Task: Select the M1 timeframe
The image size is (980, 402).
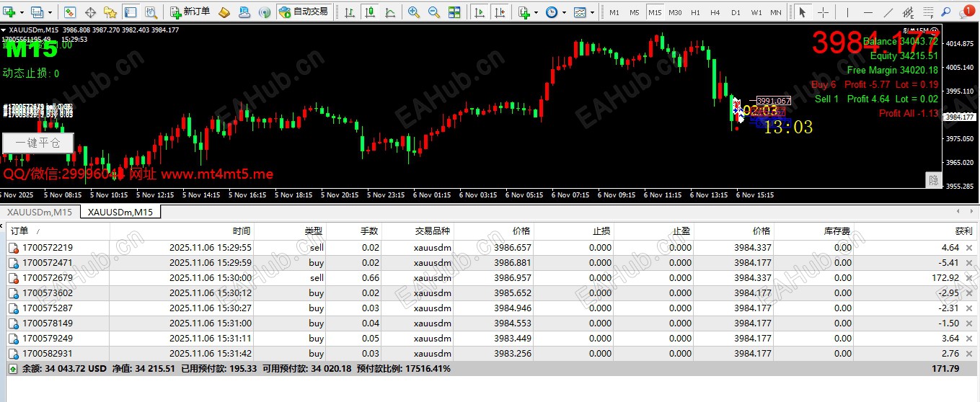Action: pyautogui.click(x=614, y=12)
